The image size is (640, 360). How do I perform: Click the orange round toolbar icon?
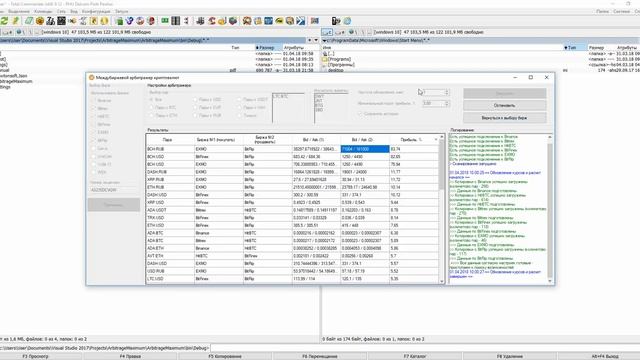(x=40, y=21)
